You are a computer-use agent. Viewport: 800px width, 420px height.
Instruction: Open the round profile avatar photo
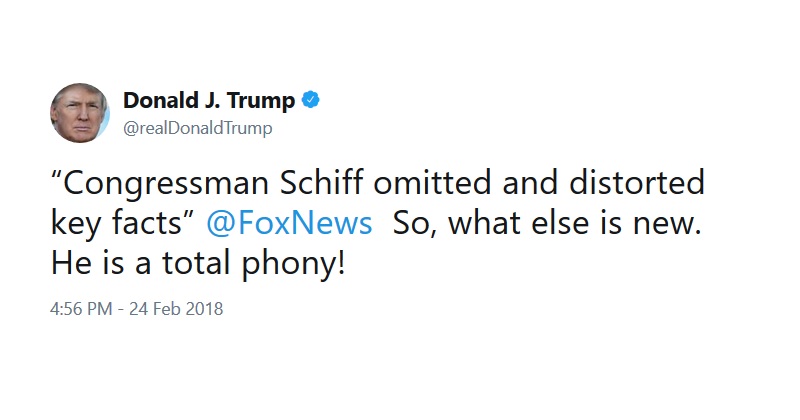(x=80, y=113)
